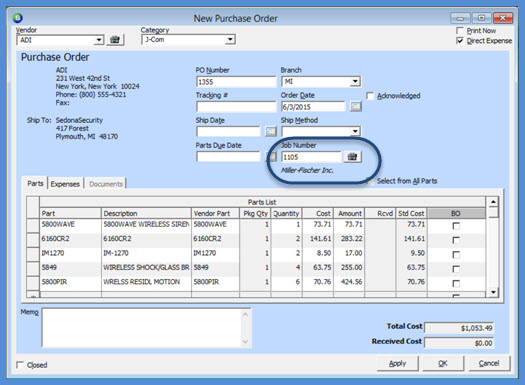
Task: Open the Ship Date calendar picker
Action: (271, 131)
